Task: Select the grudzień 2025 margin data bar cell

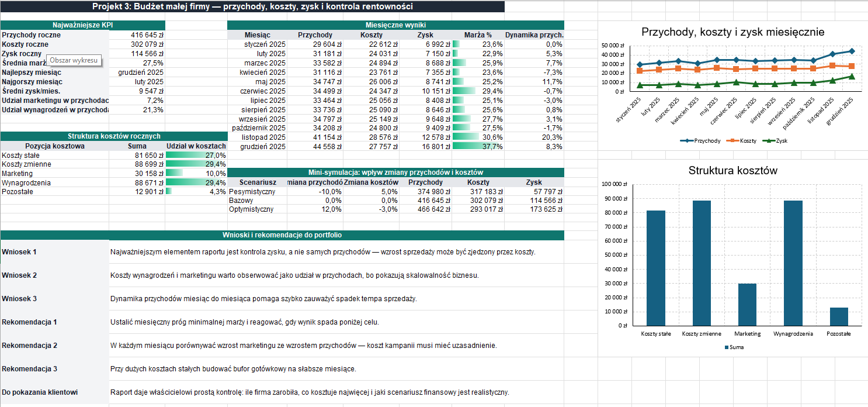Action: [478, 146]
